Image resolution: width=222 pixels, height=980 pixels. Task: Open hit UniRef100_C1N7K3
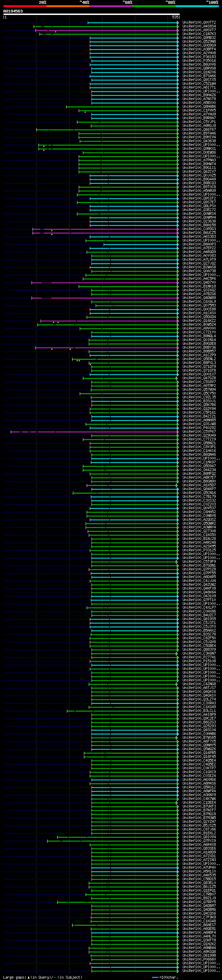(x=199, y=34)
